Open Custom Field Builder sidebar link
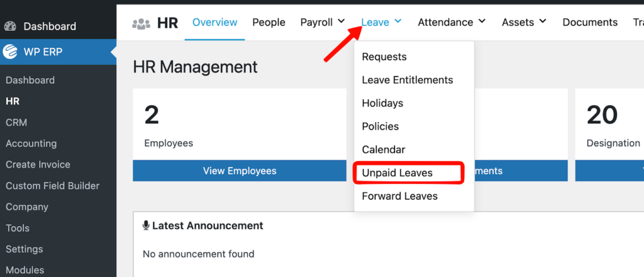644x277 pixels. click(x=52, y=186)
